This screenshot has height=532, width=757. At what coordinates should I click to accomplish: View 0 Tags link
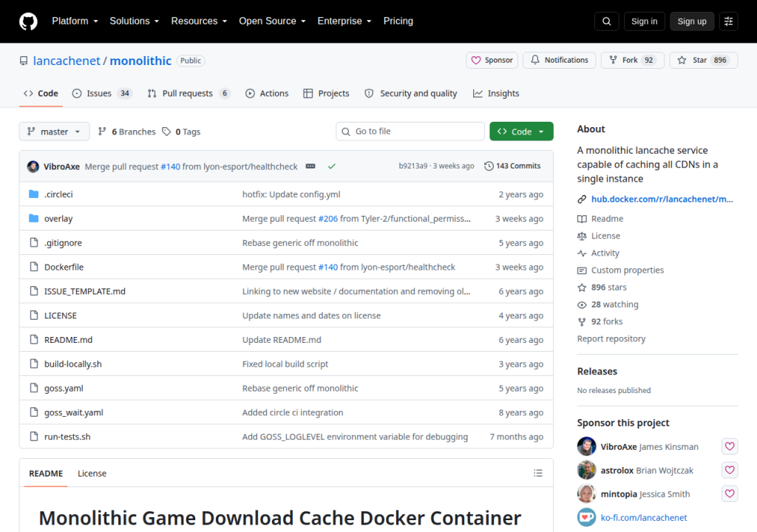pos(182,132)
